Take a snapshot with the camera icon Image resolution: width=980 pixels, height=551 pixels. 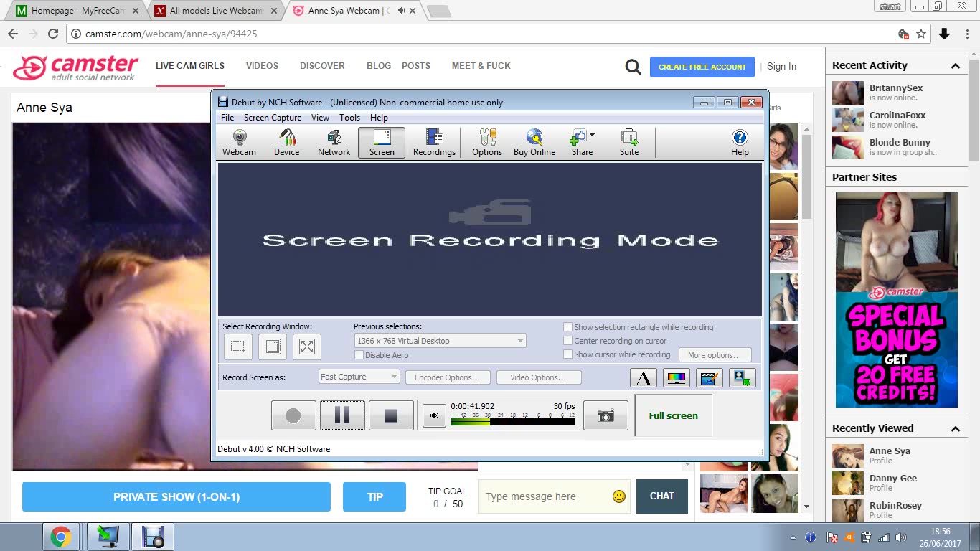click(606, 416)
